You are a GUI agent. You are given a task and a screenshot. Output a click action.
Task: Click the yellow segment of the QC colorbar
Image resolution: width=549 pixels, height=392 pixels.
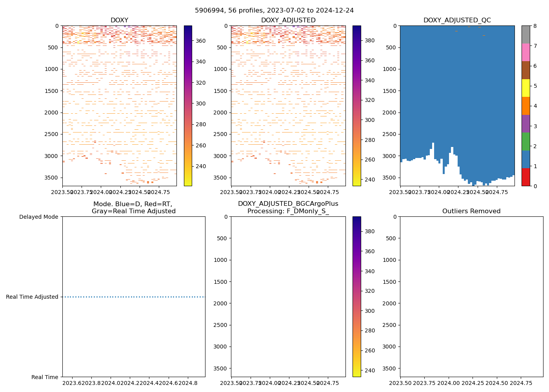pos(525,88)
